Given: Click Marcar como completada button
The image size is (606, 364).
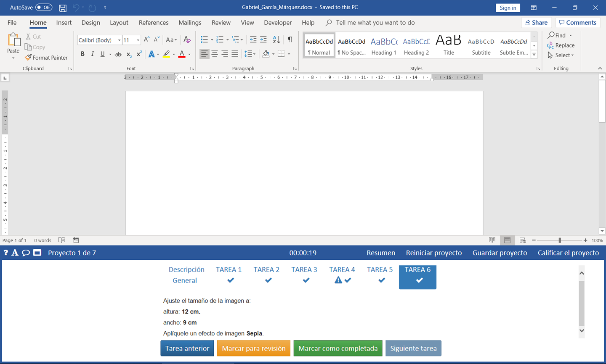Looking at the screenshot, I should tap(338, 348).
